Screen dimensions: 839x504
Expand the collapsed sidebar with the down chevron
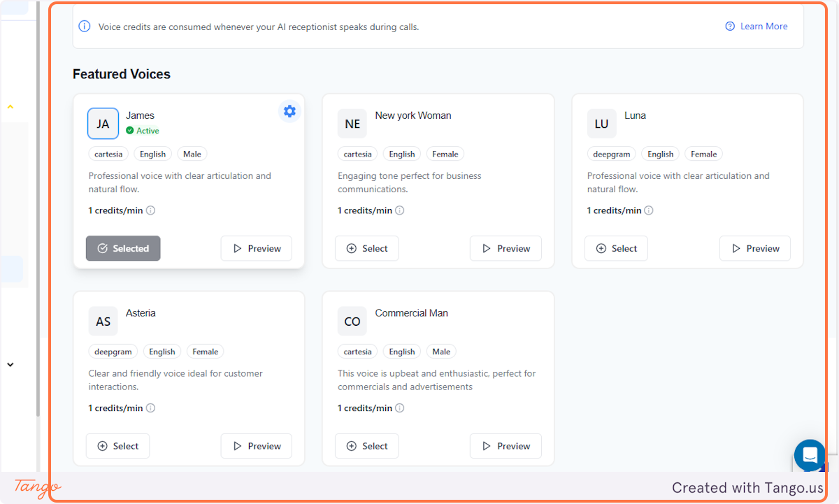coord(10,364)
